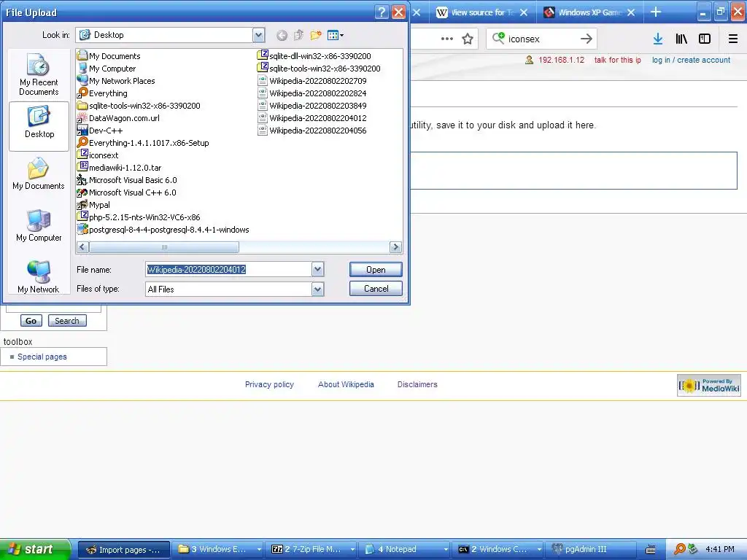The width and height of the screenshot is (747, 560).
Task: Toggle browser sidebar icon
Action: [705, 39]
